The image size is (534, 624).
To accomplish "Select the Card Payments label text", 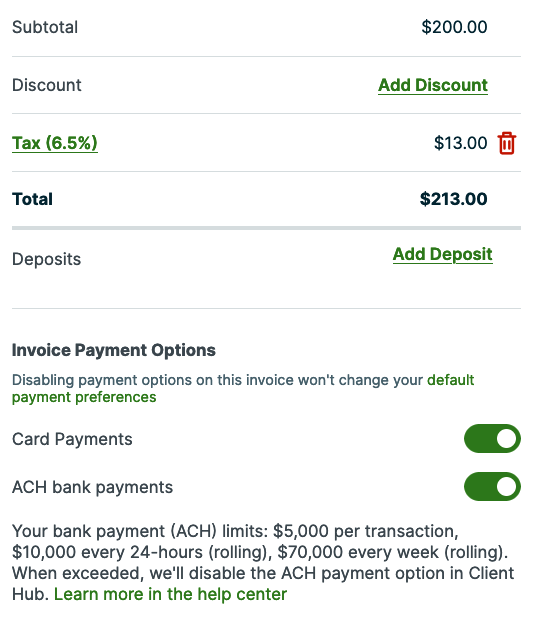I will (72, 439).
